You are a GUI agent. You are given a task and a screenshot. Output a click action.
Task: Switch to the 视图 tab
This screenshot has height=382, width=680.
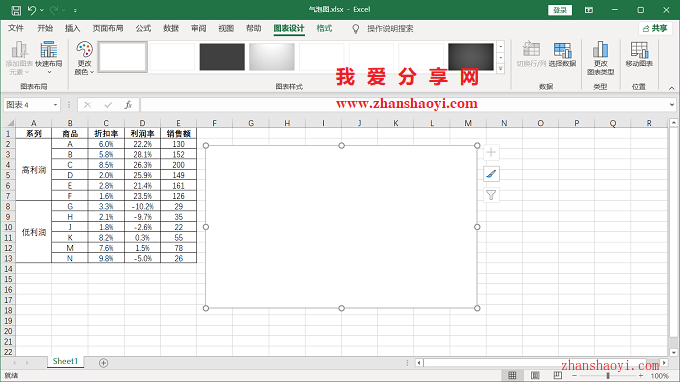pyautogui.click(x=226, y=28)
